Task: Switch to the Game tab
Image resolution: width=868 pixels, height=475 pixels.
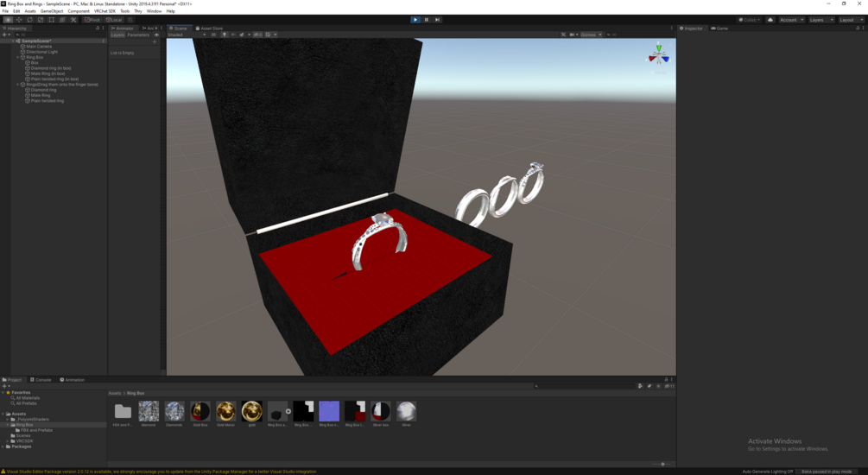Action: pos(719,28)
